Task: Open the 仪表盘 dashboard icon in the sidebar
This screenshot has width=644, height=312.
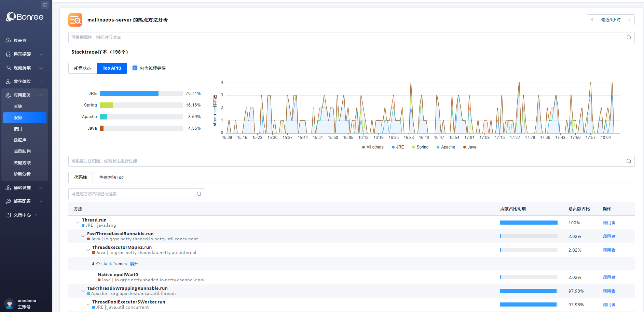Action: coord(8,41)
